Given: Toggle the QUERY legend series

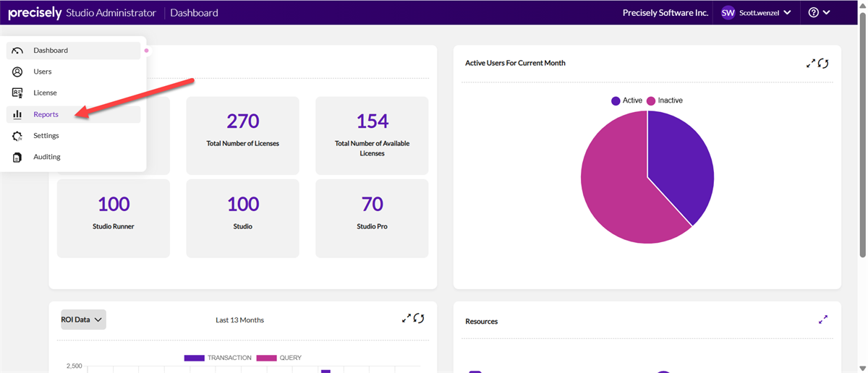Looking at the screenshot, I should pos(278,358).
